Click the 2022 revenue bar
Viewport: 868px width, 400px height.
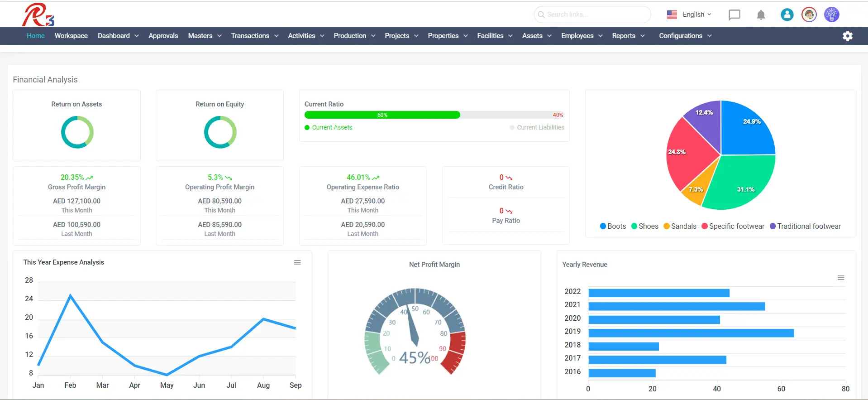659,293
